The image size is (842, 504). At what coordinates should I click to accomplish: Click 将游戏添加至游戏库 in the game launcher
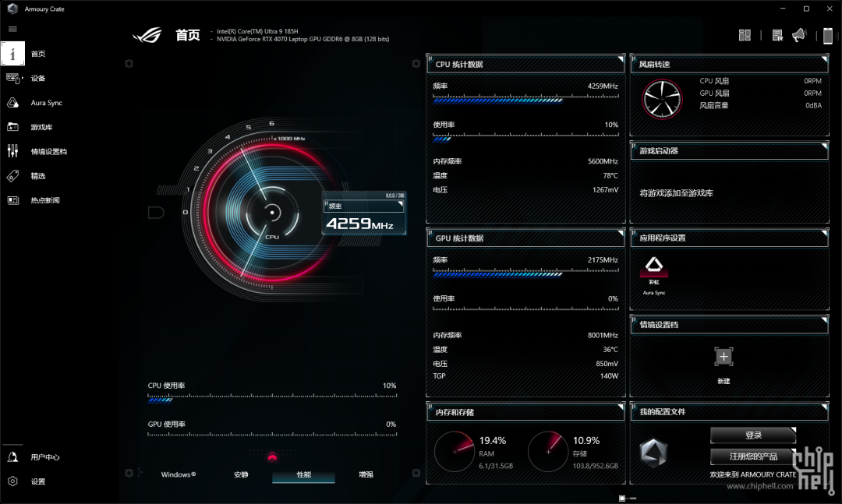[x=676, y=193]
